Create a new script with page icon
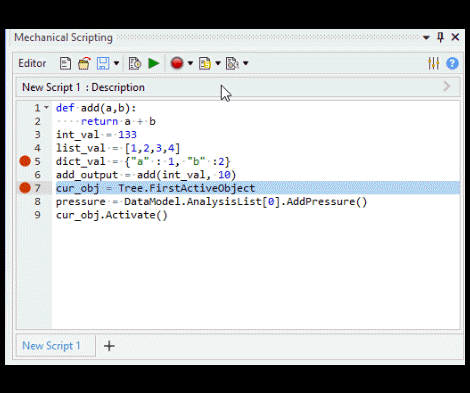 pyautogui.click(x=65, y=63)
